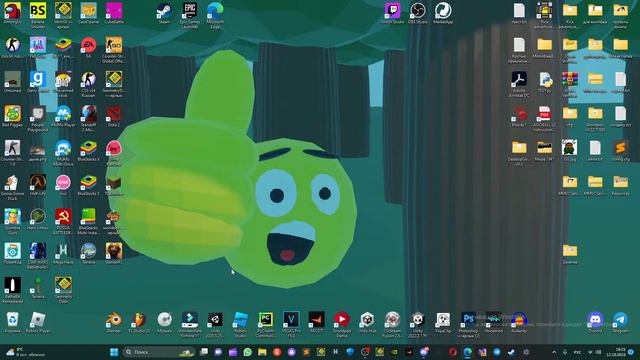640x360 pixels.
Task: Open the Terraria shortcut with tree icon
Action: 38,288
